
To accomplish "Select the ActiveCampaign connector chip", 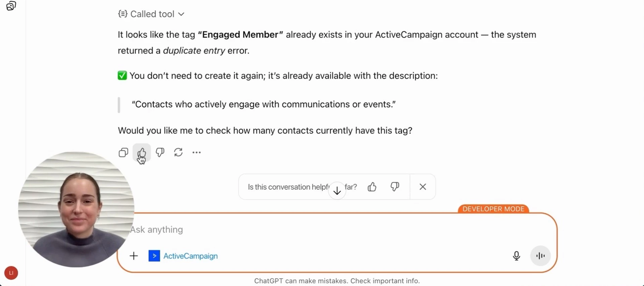I will [190, 256].
